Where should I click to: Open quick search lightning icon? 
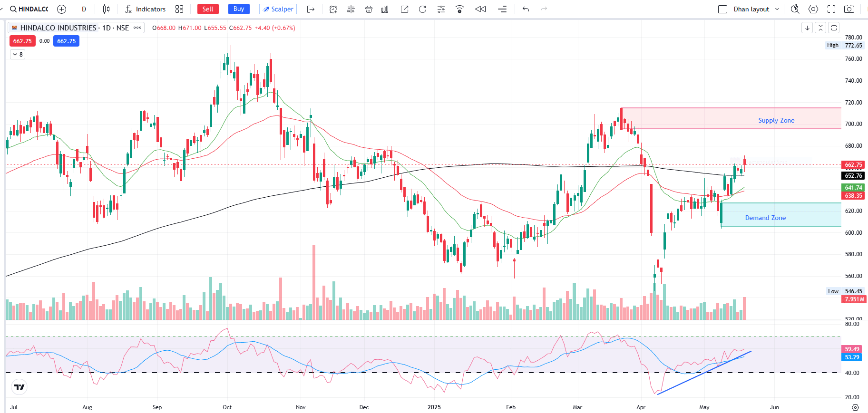795,9
